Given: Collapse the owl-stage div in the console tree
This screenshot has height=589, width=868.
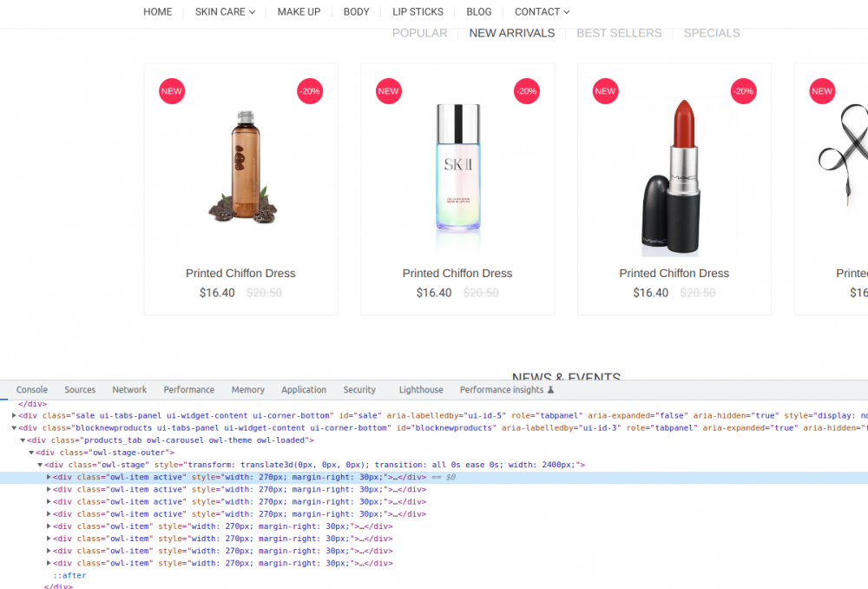Looking at the screenshot, I should 40,465.
